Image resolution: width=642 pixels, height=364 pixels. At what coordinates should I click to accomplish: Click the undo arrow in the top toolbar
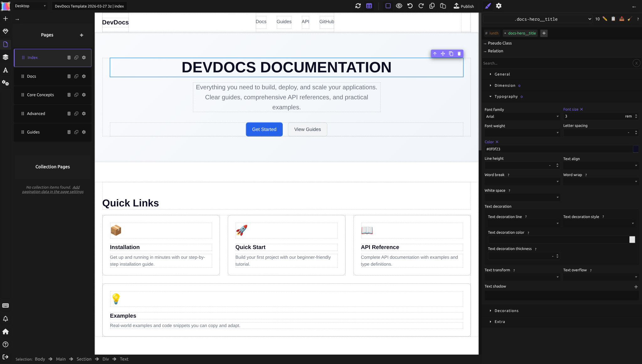pyautogui.click(x=410, y=6)
